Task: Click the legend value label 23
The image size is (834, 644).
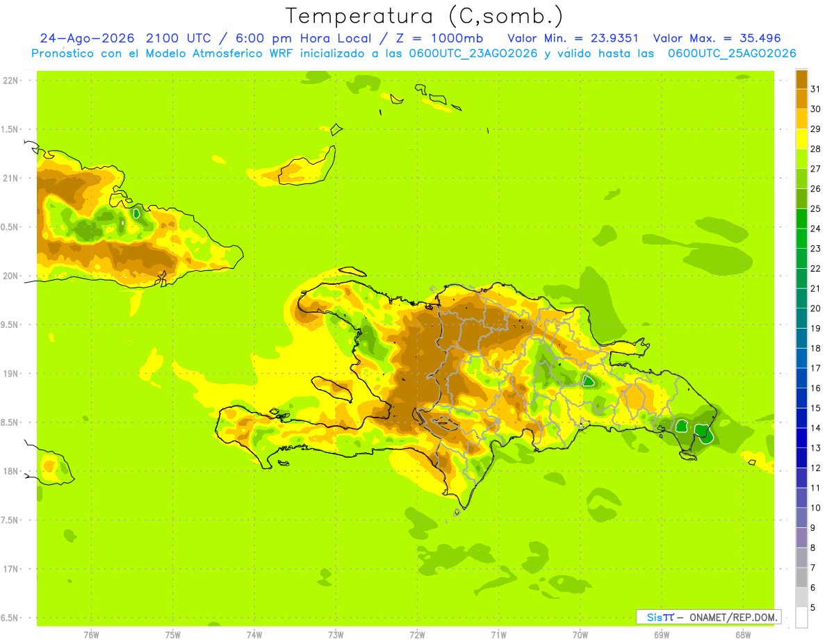Action: [x=816, y=249]
